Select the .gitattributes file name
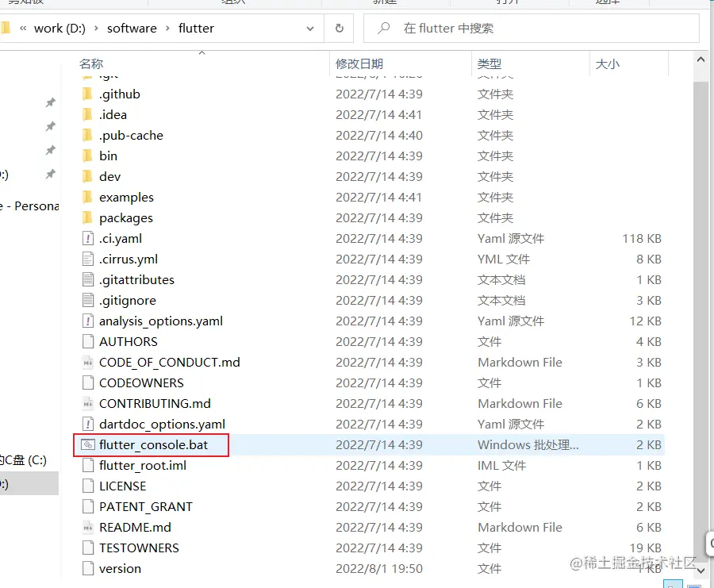The height and width of the screenshot is (588, 714). point(136,279)
